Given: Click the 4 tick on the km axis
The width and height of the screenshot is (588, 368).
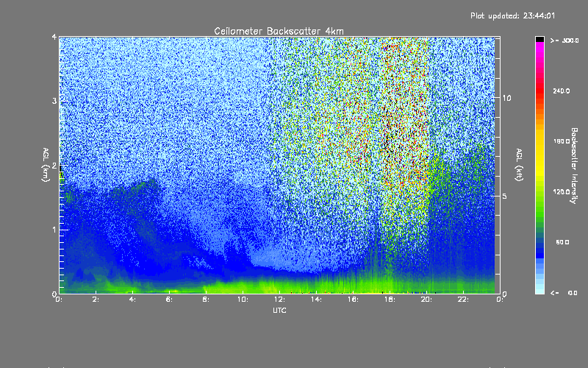Looking at the screenshot, I should coord(54,37).
